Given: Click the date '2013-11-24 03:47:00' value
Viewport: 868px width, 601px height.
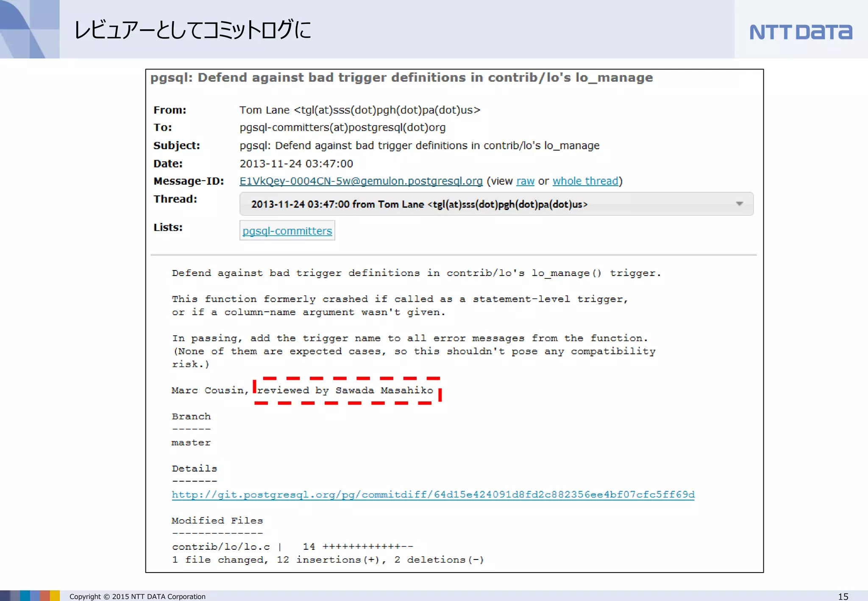Looking at the screenshot, I should coord(296,164).
